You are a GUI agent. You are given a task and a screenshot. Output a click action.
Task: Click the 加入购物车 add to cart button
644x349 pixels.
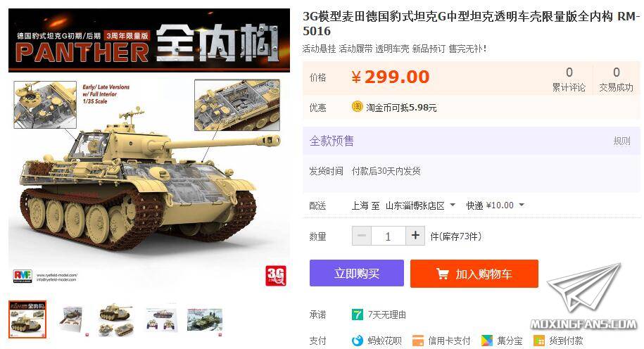[x=474, y=274]
